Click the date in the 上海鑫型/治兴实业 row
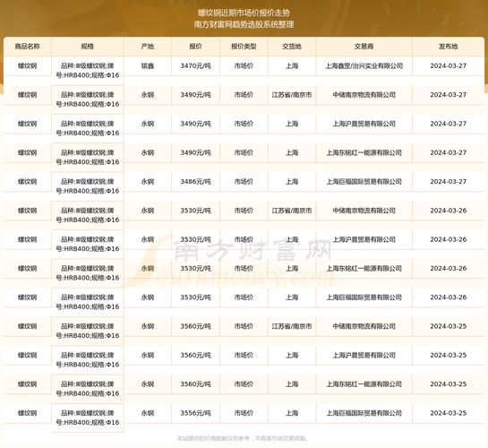This screenshot has width=488, height=448. [x=449, y=66]
